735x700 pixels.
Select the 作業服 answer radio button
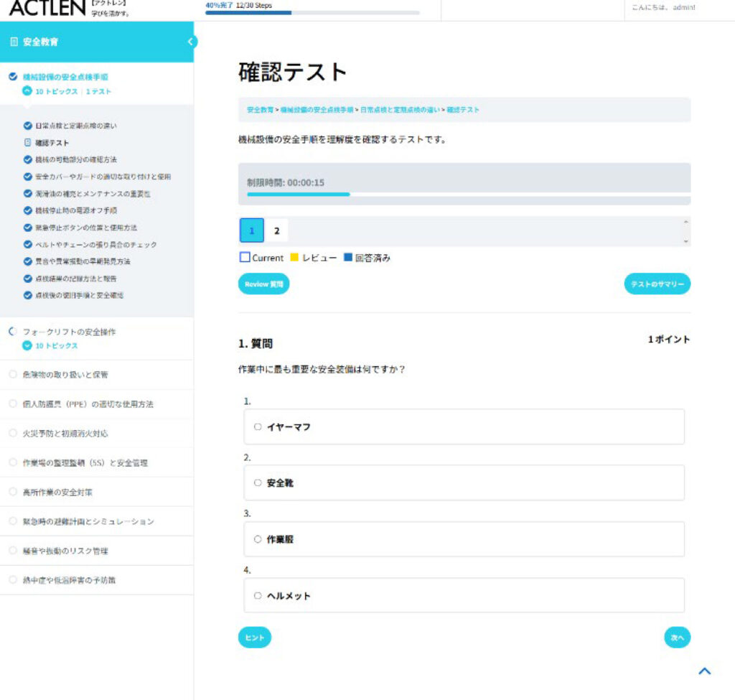258,539
